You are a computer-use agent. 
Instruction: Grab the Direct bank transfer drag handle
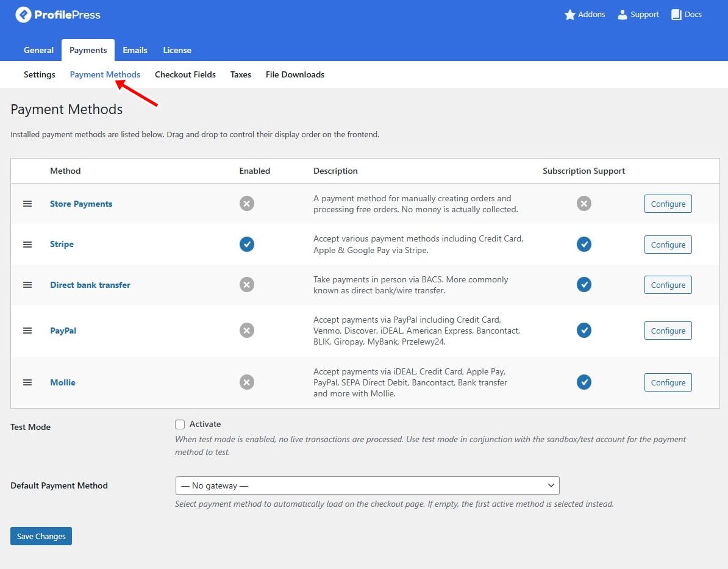tap(27, 285)
